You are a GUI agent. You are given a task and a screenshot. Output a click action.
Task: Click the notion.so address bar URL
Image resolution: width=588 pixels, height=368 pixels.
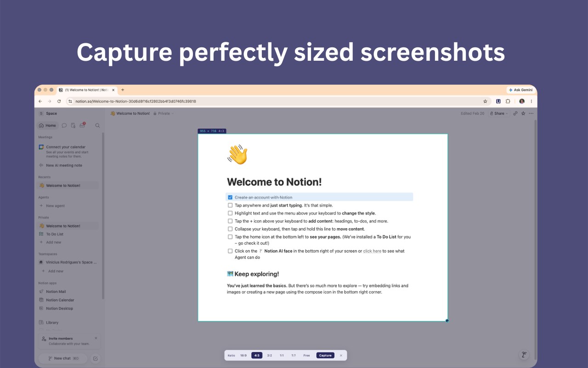pos(136,101)
